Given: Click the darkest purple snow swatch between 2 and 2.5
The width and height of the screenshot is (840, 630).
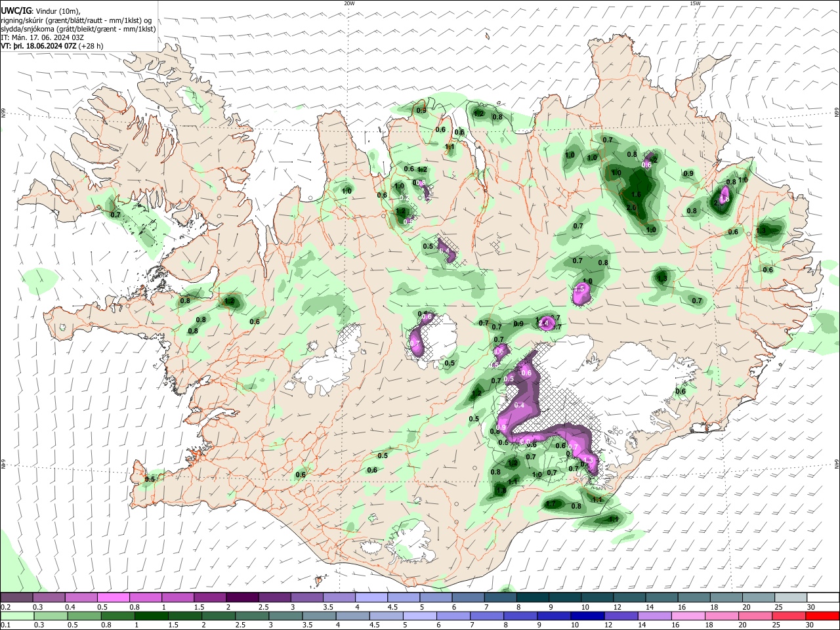Looking at the screenshot, I should (242, 597).
